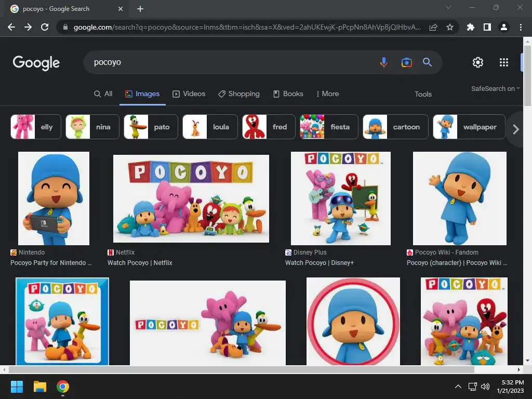Open the Pocoyo Wiki waving image
This screenshot has height=399, width=532.
point(460,198)
